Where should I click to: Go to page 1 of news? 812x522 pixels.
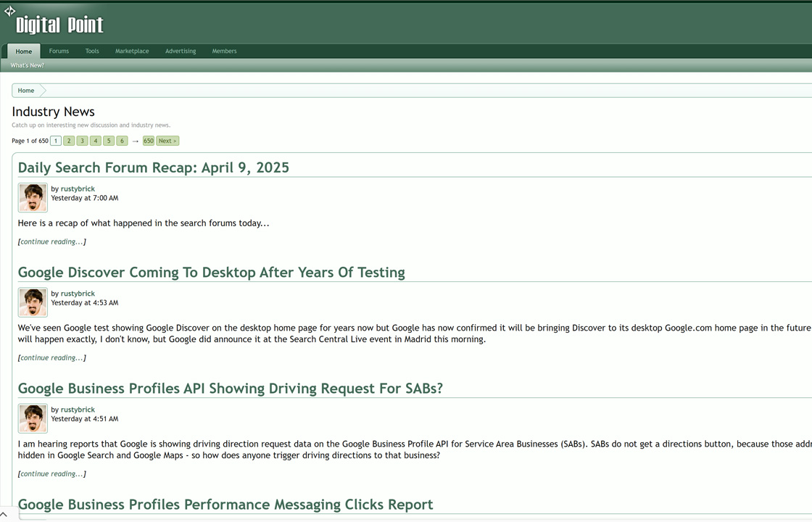point(56,141)
